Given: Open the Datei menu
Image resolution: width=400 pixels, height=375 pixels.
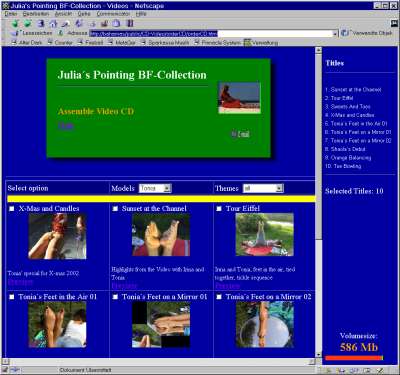Looking at the screenshot, I should tap(11, 14).
